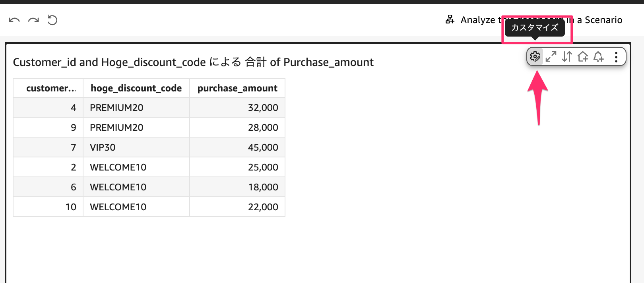Screen dimensions: 644x283
Task: Click PREMIUM20 in customer 9 row
Action: (x=136, y=128)
